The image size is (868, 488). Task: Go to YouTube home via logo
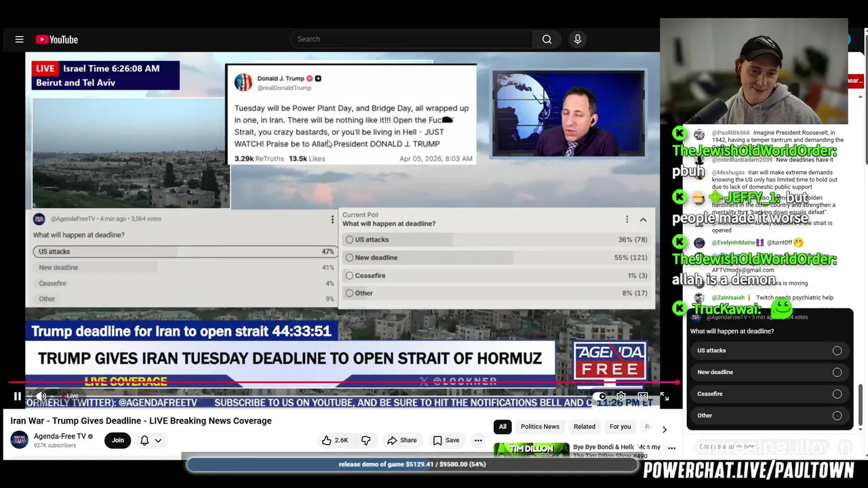pos(57,39)
